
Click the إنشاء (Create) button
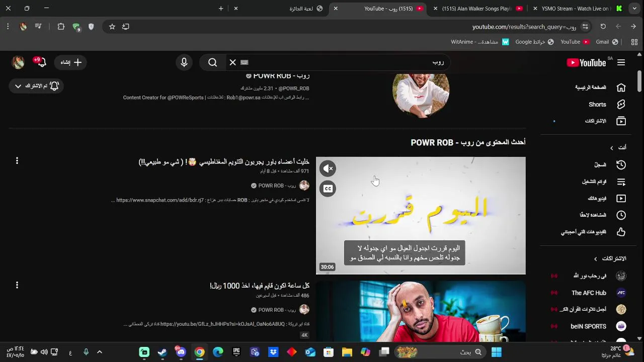click(71, 62)
